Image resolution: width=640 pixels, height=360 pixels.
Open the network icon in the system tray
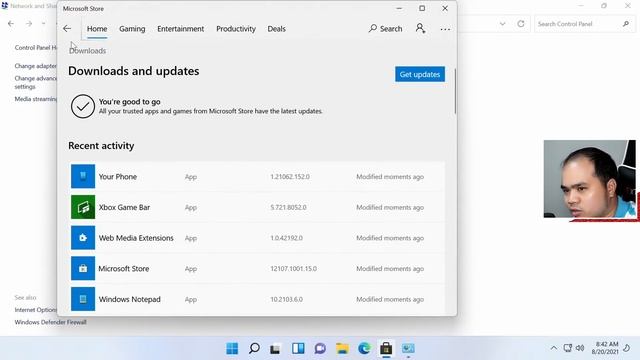[x=568, y=348]
